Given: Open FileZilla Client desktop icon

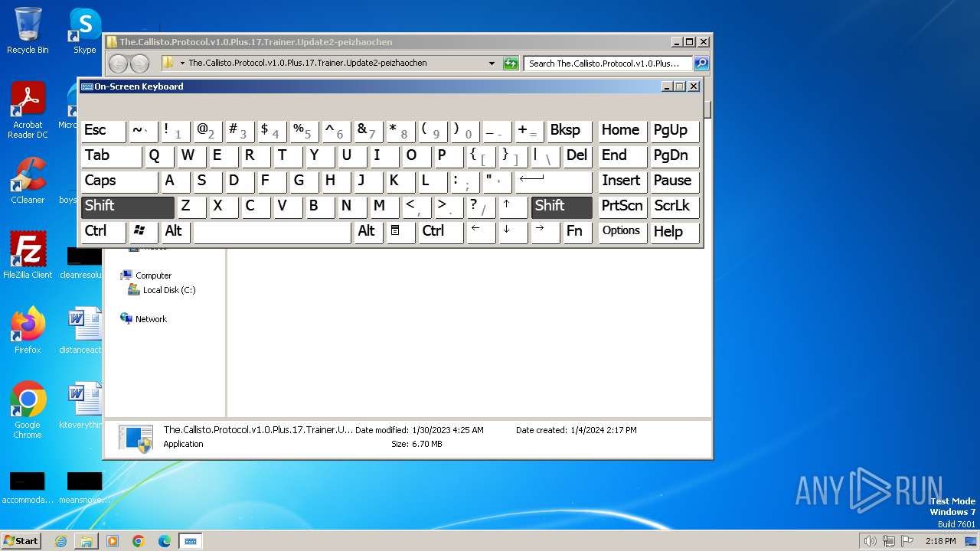Looking at the screenshot, I should point(28,255).
